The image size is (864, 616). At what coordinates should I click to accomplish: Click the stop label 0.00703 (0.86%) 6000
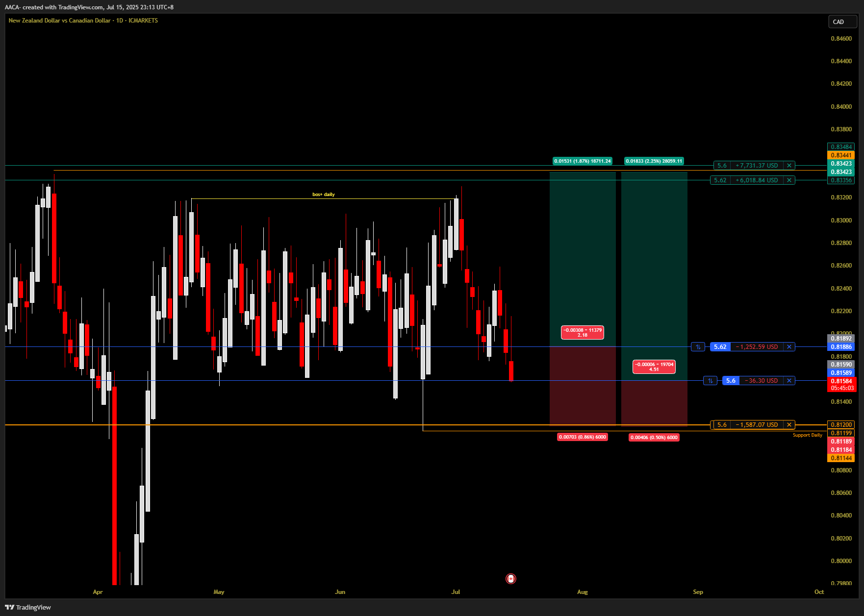[x=583, y=437]
